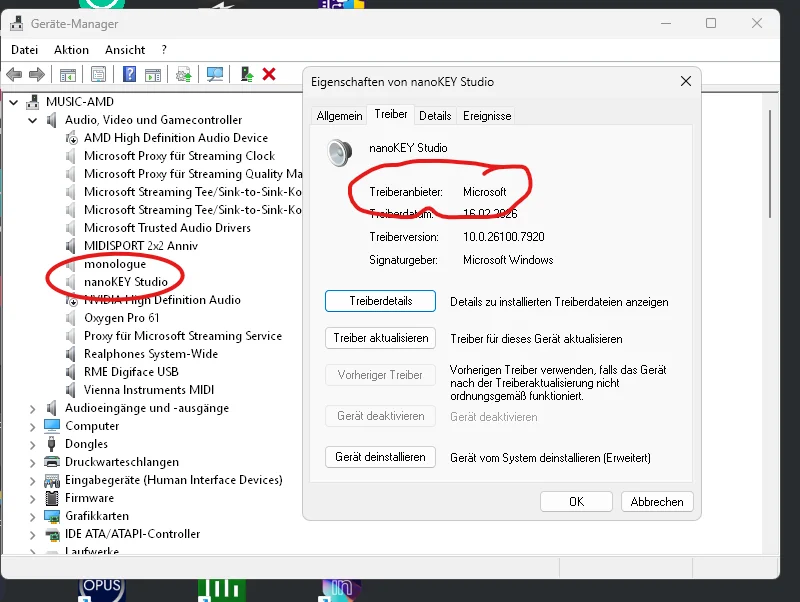Click the Back arrow toolbar icon
Image resolution: width=800 pixels, height=602 pixels.
(14, 74)
